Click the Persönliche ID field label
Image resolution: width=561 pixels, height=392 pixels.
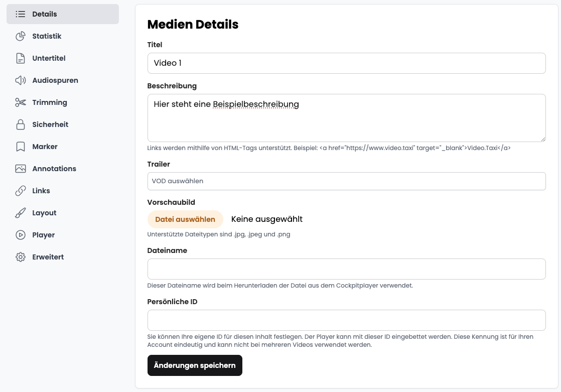coord(172,302)
